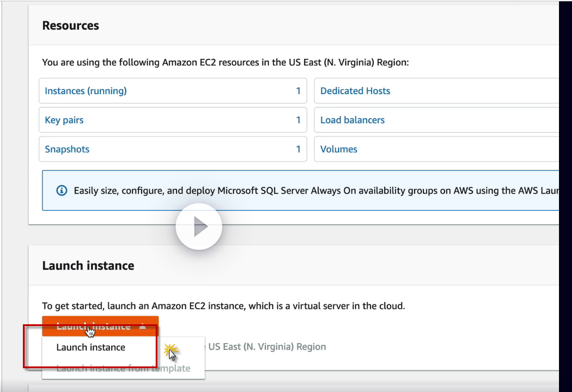Click the US East (N. Virginia) Region note below the button

[x=267, y=347]
